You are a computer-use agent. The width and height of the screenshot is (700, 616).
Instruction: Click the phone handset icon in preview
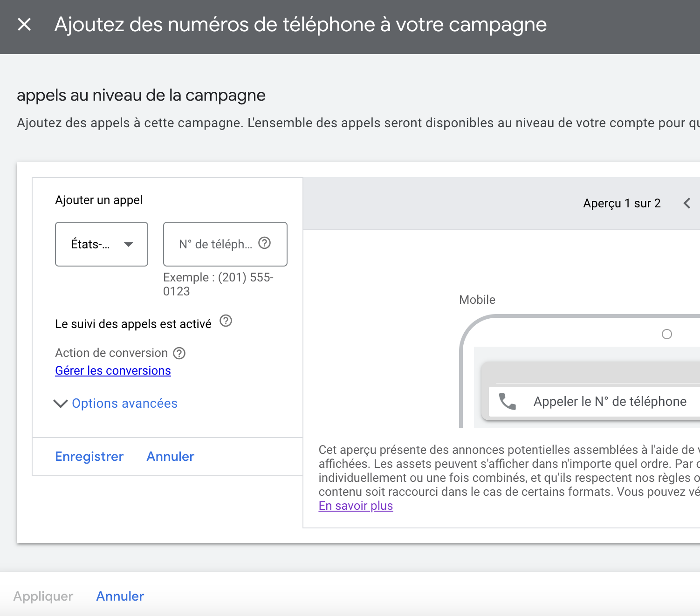tap(508, 402)
